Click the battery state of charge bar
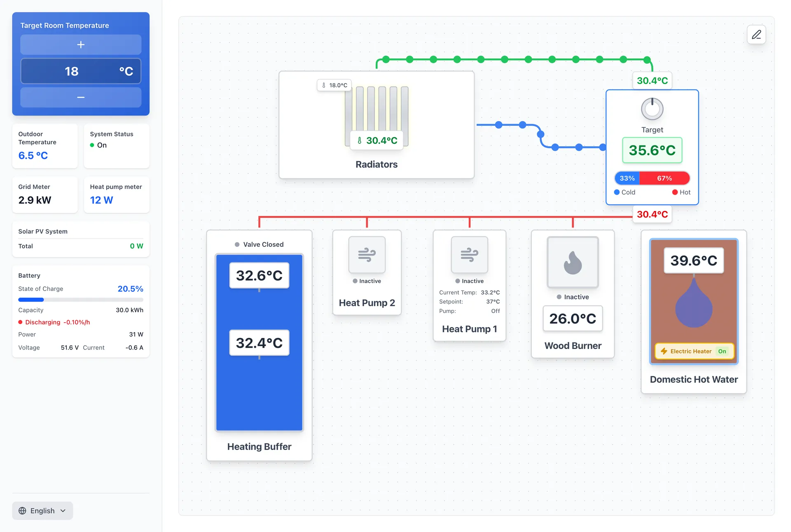This screenshot has height=532, width=791. tap(81, 300)
